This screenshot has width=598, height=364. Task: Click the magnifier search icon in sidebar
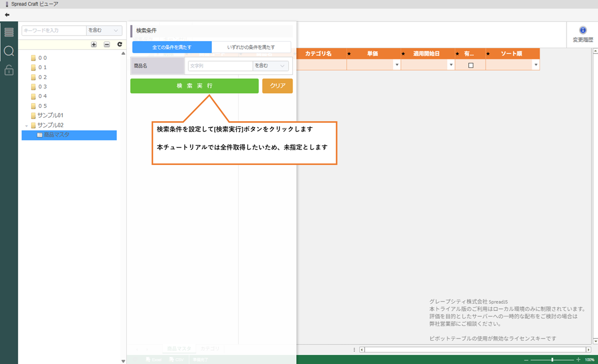[9, 51]
